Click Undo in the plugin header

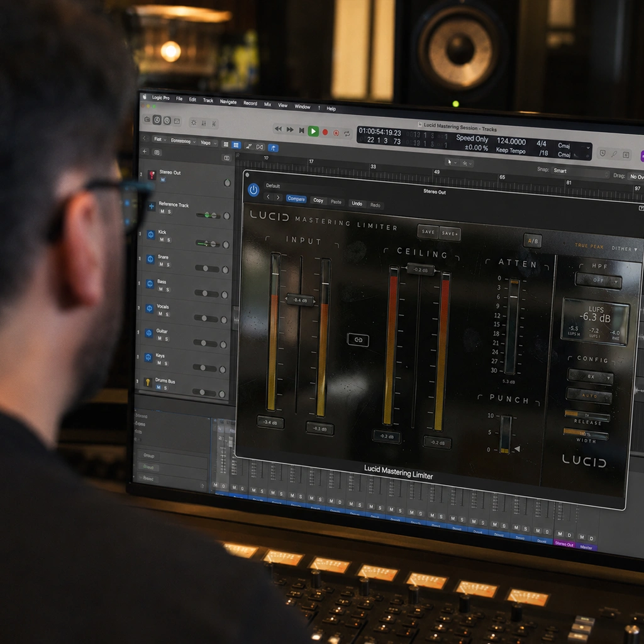(x=357, y=203)
